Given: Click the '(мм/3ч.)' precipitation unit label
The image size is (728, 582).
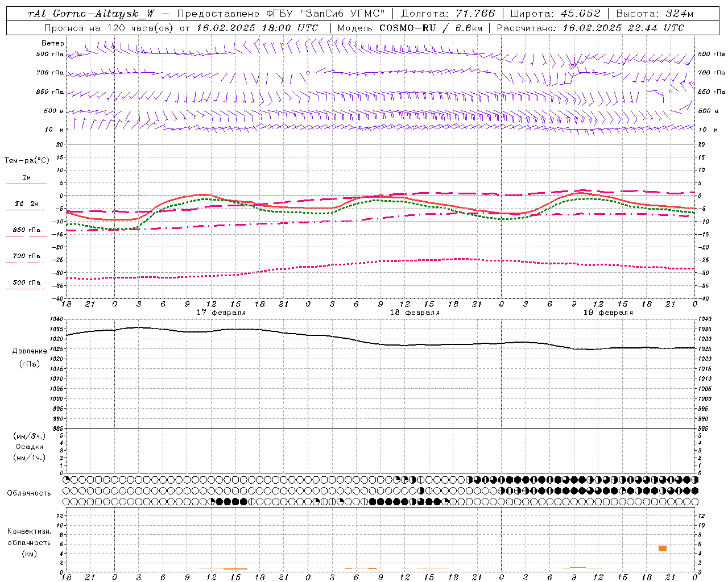Looking at the screenshot, I should [30, 436].
